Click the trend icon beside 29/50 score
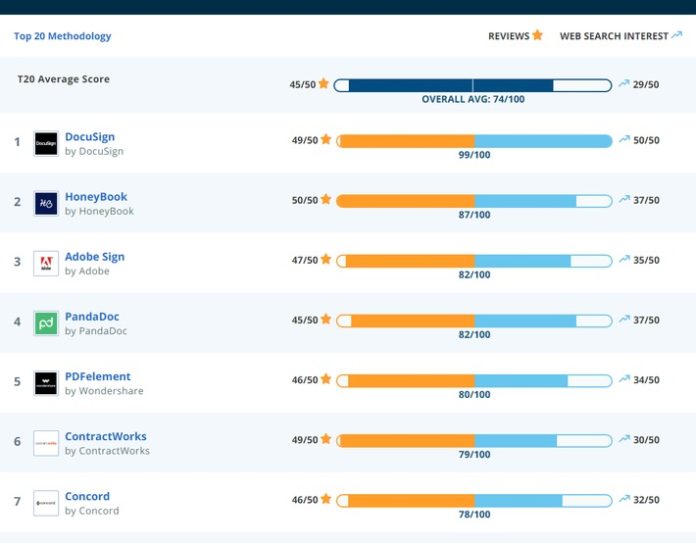 tap(624, 83)
